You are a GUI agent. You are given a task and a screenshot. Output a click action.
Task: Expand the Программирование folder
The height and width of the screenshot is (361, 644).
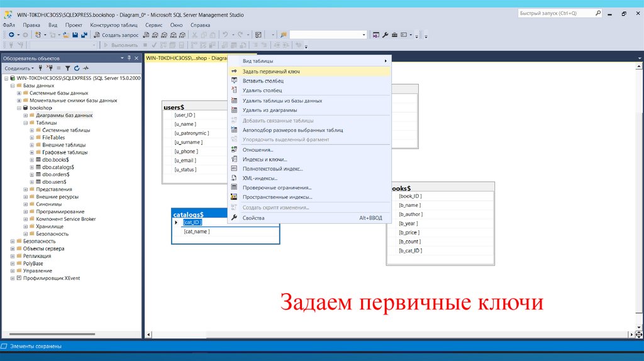click(25, 212)
